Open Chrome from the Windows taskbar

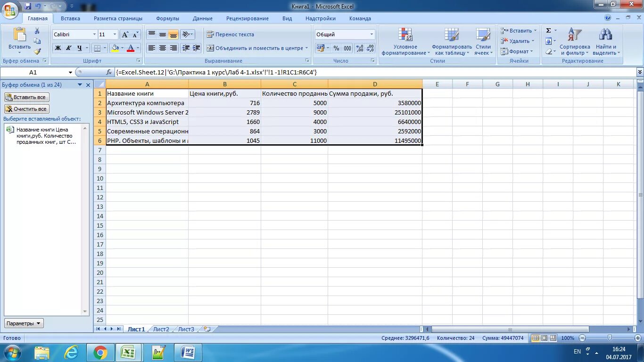(100, 353)
